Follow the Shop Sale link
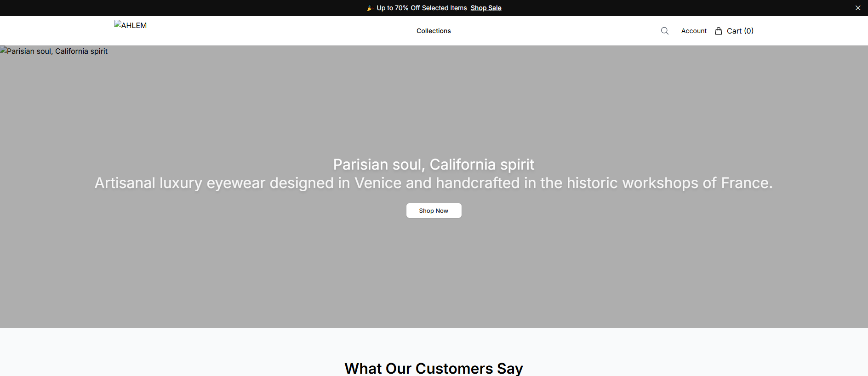 pos(486,8)
